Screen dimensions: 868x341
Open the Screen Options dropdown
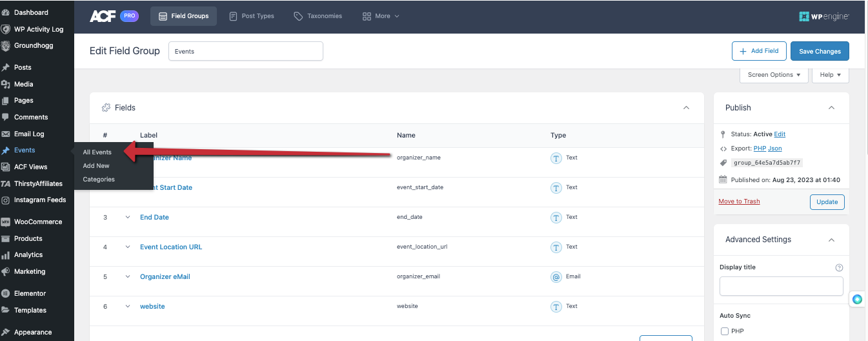pyautogui.click(x=774, y=75)
